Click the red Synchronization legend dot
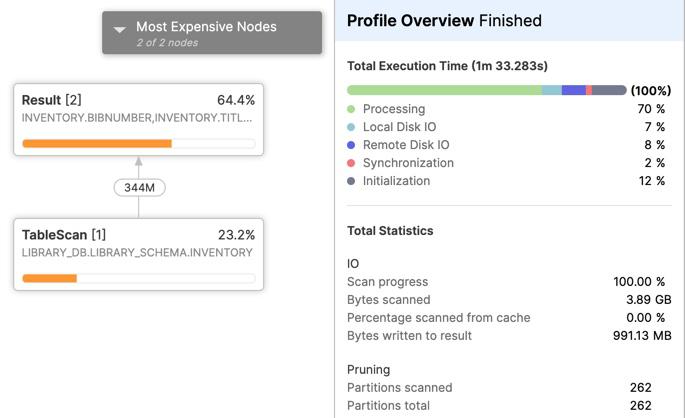This screenshot has width=685, height=418. [351, 163]
